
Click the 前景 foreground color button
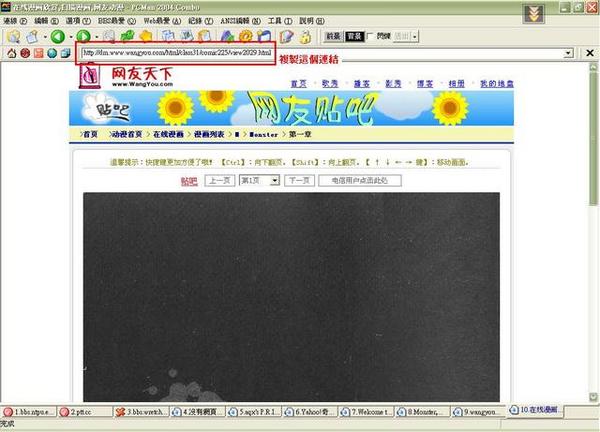333,36
